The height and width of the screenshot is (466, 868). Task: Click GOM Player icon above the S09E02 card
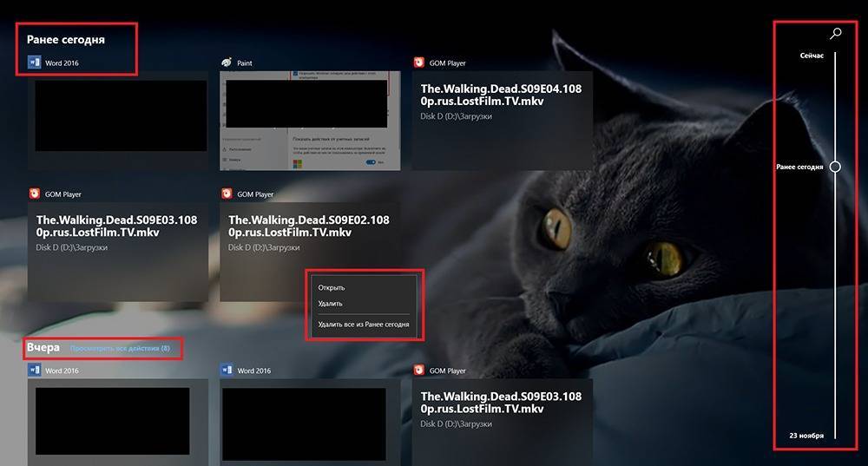click(x=227, y=194)
